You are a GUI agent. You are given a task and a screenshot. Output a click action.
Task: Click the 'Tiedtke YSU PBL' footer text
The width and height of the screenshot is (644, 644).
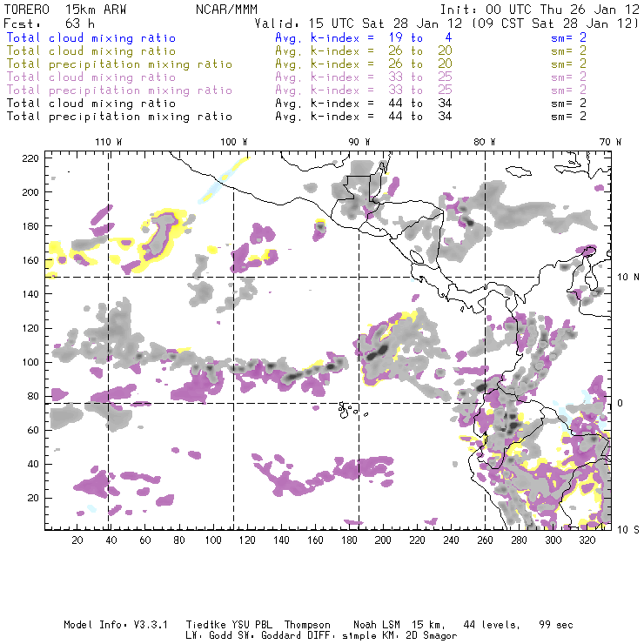tap(229, 625)
